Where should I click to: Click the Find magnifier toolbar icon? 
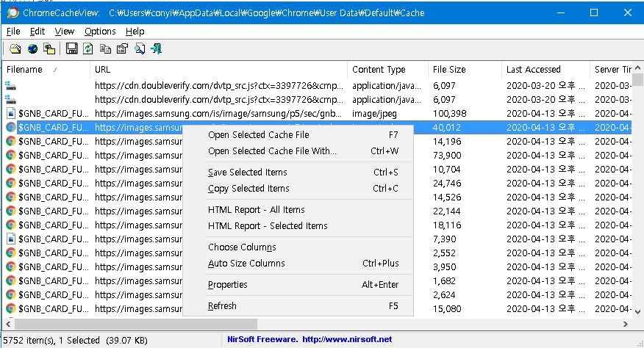tap(140, 49)
